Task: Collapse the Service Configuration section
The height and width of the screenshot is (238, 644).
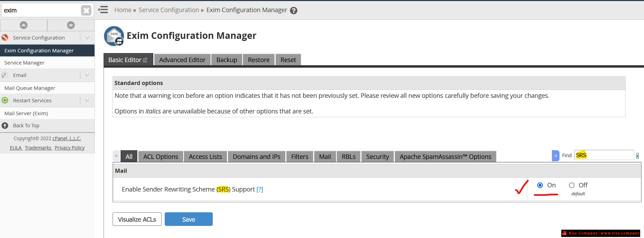Action: pyautogui.click(x=87, y=37)
